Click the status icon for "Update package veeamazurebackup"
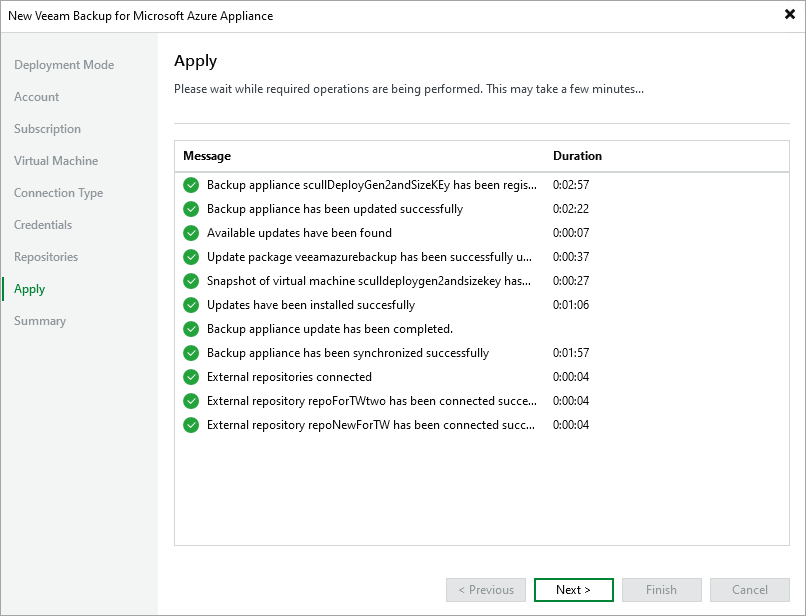Viewport: 806px width, 616px height. coord(191,257)
